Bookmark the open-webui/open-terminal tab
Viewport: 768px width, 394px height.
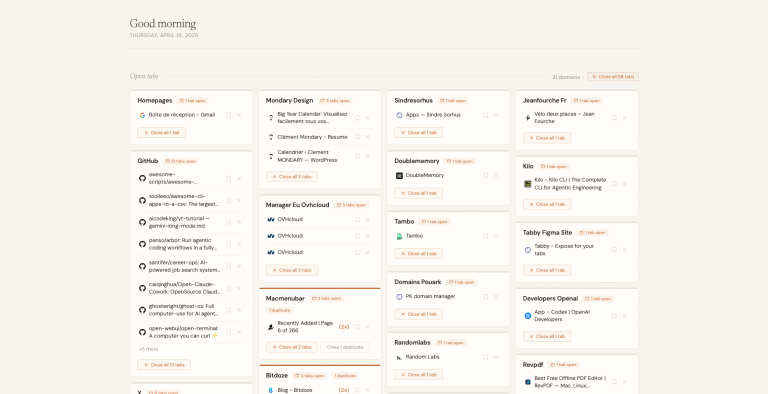pyautogui.click(x=228, y=332)
